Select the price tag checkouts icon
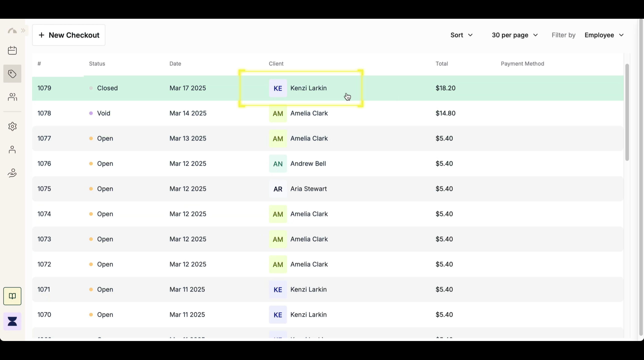The image size is (644, 360). click(12, 74)
